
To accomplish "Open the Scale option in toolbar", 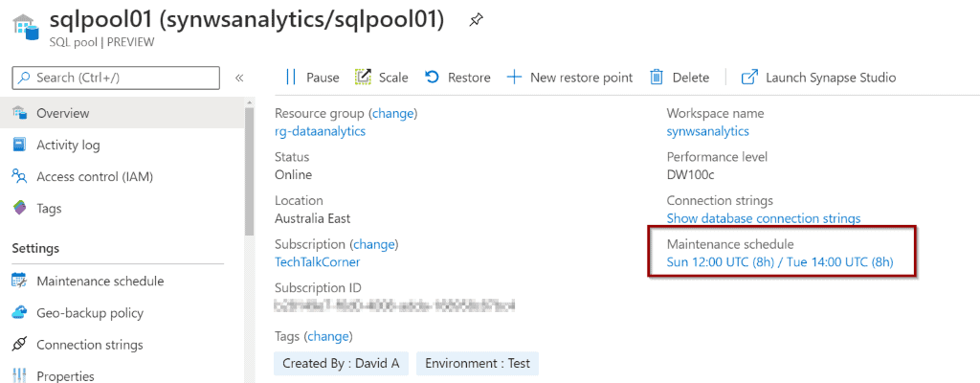I will pos(382,78).
